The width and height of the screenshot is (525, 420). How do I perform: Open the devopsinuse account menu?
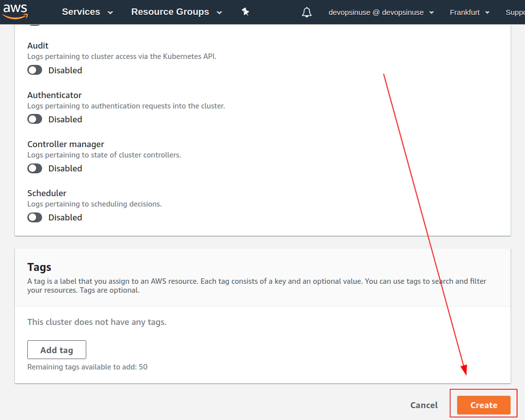[x=381, y=12]
